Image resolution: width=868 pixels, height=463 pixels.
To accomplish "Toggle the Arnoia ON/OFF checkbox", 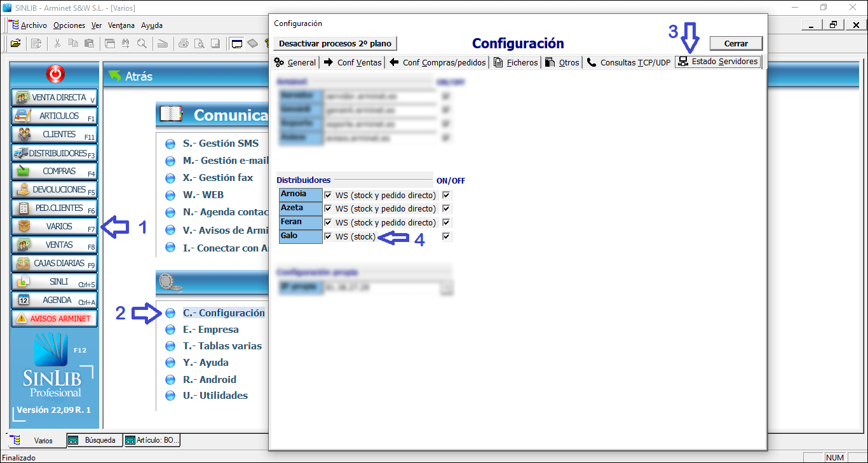I will 447,195.
